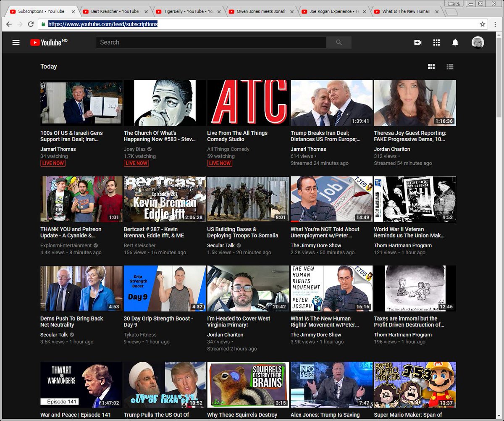This screenshot has width=504, height=421.
Task: Open Thwart the Warmongers Episode 141 thumbnail
Action: click(81, 385)
